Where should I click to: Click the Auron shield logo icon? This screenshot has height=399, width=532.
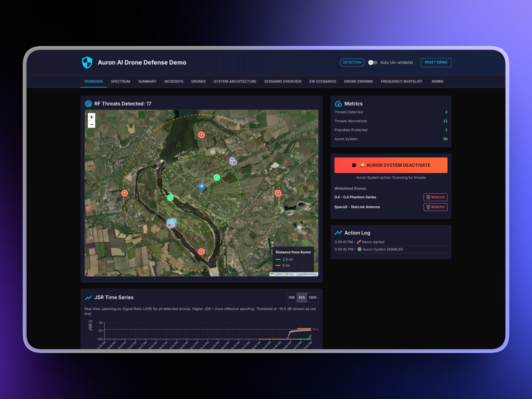(87, 62)
